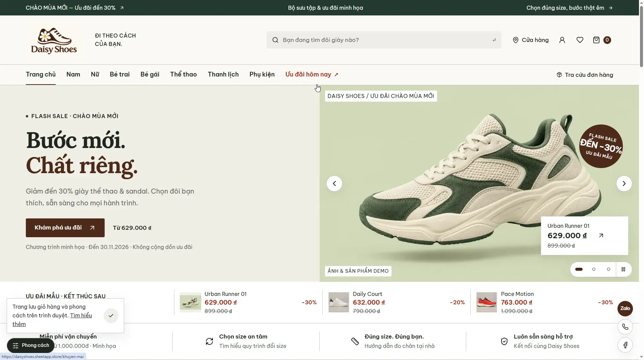Go to Bé trai category
Viewport: 644px width, 360px height.
point(120,74)
